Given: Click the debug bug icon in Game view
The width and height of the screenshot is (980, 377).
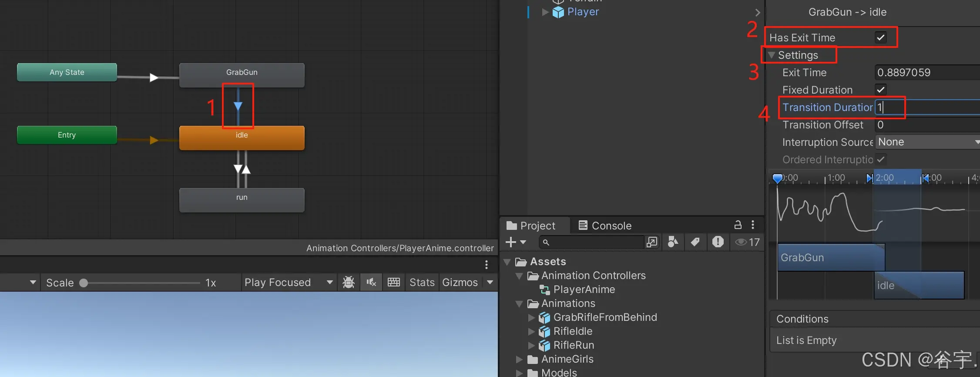Looking at the screenshot, I should tap(349, 282).
